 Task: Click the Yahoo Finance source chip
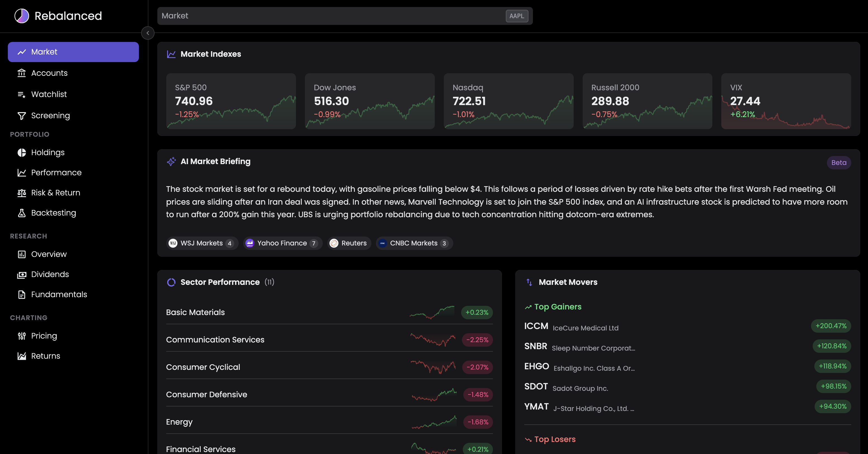(x=282, y=243)
